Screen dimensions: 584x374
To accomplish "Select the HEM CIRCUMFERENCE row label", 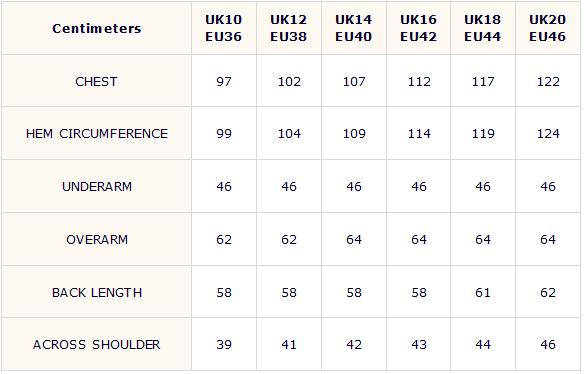I will coord(97,134).
